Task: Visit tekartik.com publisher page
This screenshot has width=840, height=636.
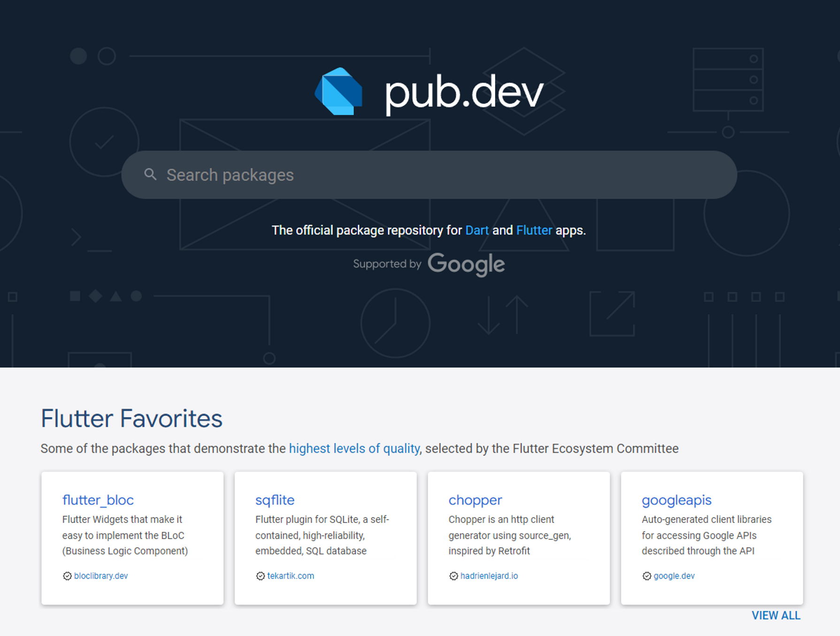Action: (x=290, y=576)
